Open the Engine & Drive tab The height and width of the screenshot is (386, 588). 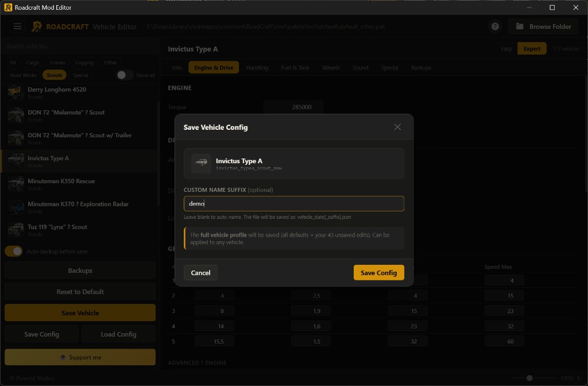tap(214, 68)
